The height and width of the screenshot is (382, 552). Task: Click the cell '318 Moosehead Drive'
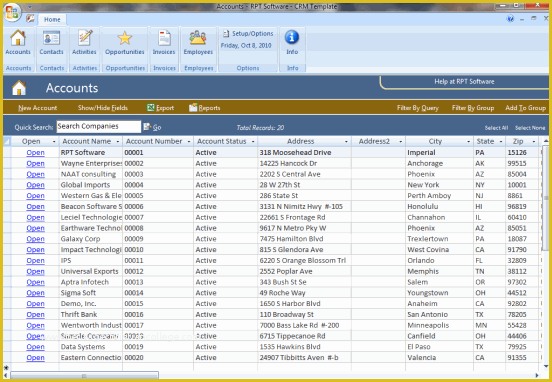(304, 153)
